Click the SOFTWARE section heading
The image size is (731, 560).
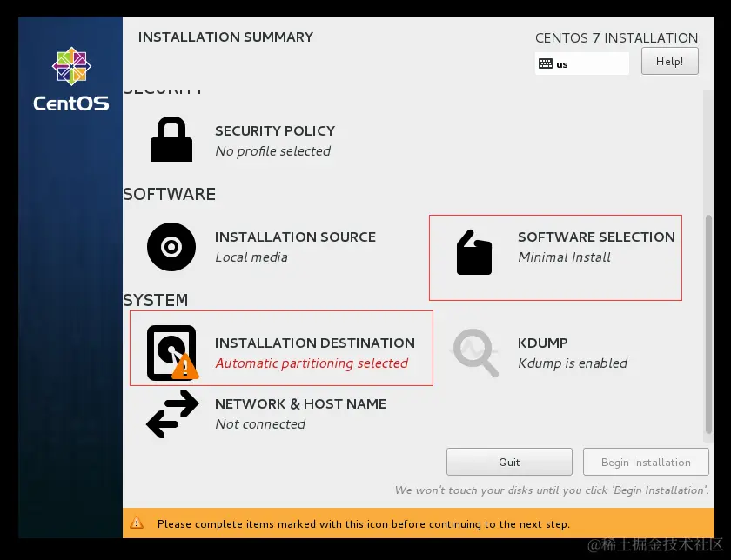click(169, 194)
